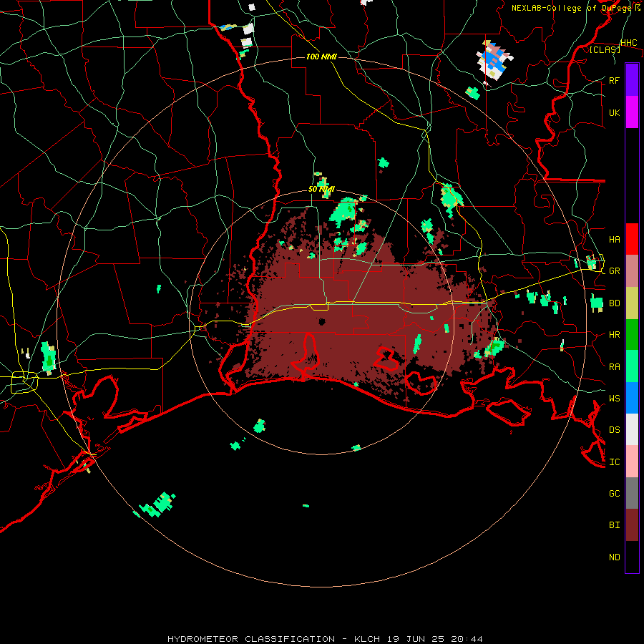Click the HA red legend swatch
The image size is (644, 644).
tap(632, 239)
